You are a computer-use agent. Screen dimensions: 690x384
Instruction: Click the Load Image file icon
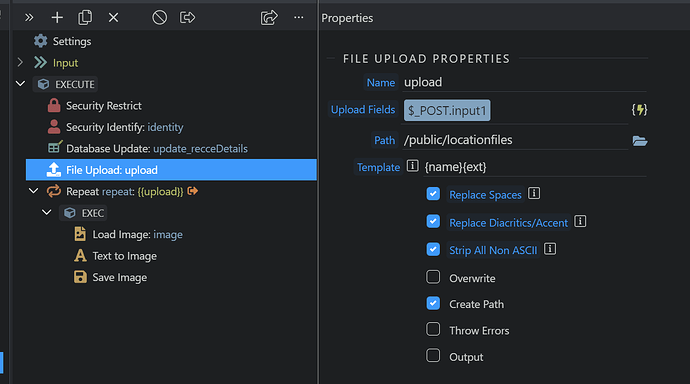pos(80,234)
